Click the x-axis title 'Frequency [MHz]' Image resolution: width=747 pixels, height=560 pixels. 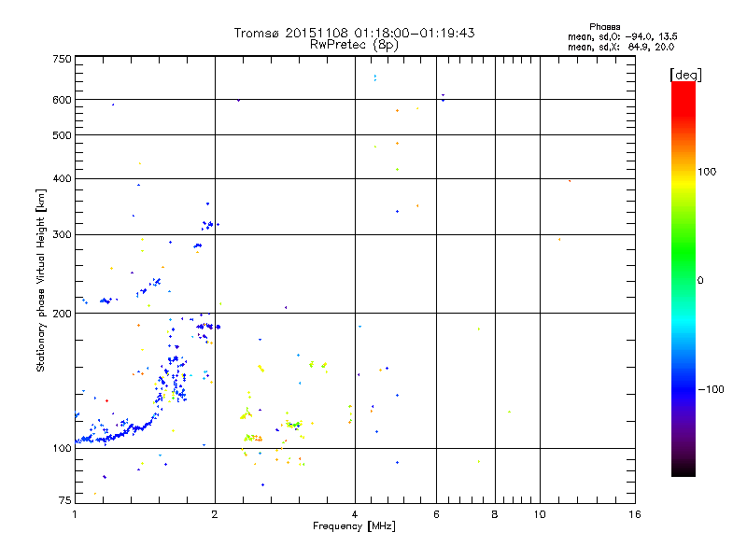(x=354, y=526)
